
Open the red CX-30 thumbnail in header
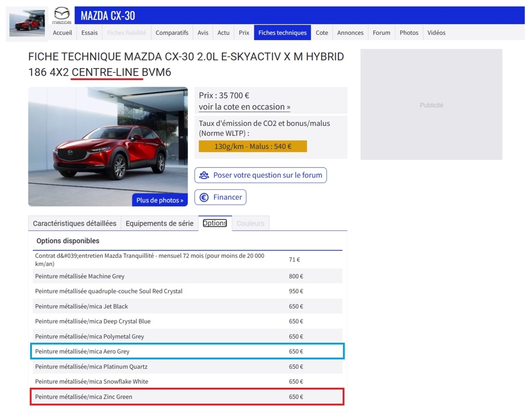point(27,23)
